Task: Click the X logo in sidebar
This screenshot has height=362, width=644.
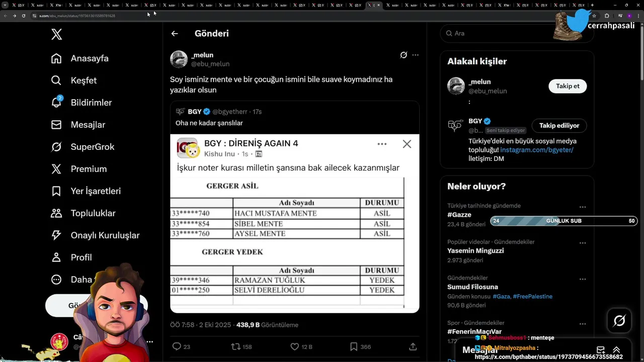Action: 56,34
